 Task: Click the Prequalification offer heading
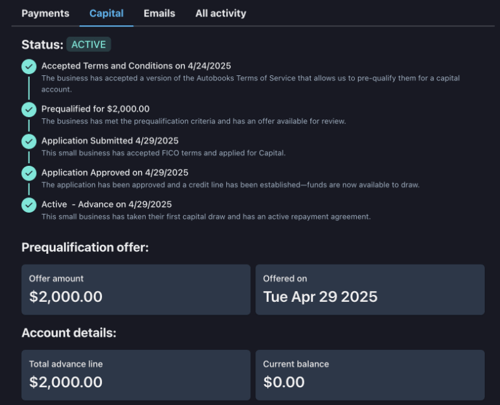pyautogui.click(x=85, y=247)
